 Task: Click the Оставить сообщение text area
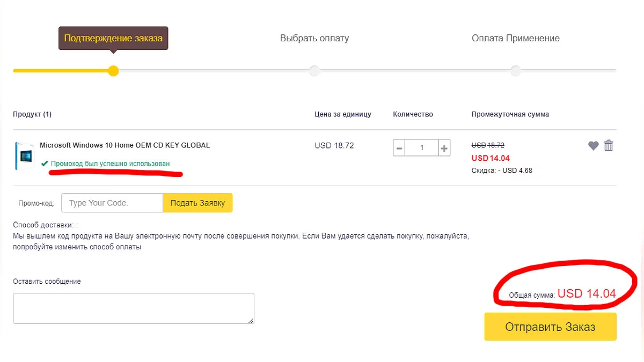click(134, 308)
